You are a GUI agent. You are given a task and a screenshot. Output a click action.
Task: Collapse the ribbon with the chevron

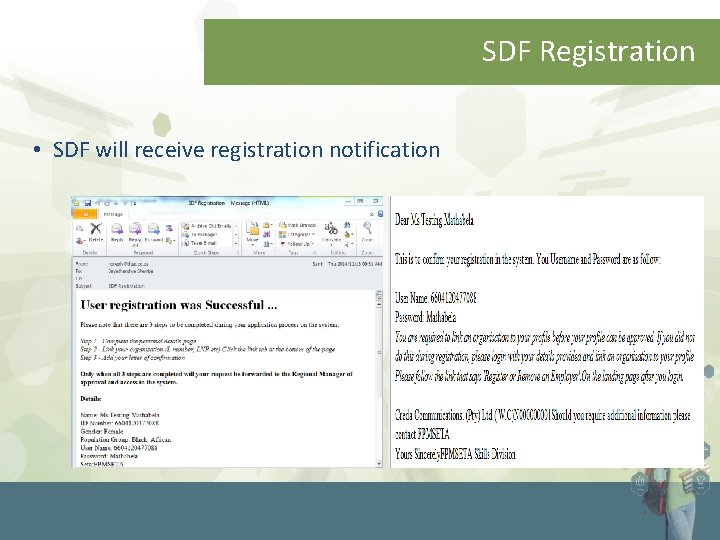pyautogui.click(x=371, y=214)
